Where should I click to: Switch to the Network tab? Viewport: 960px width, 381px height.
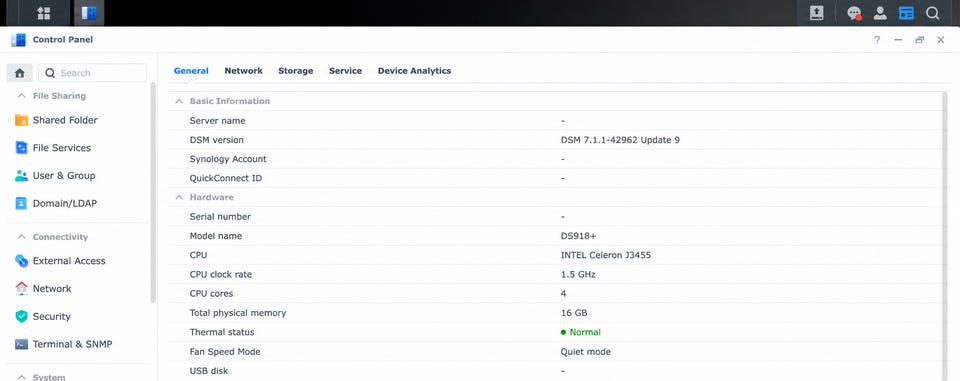click(244, 71)
